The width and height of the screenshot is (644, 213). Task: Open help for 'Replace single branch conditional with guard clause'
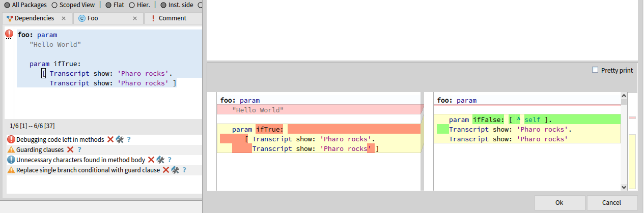pos(184,170)
